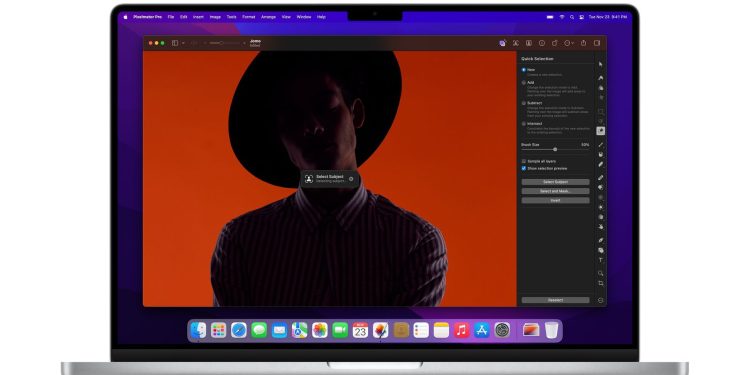Open the Format menu
Image resolution: width=750 pixels, height=375 pixels.
[249, 17]
